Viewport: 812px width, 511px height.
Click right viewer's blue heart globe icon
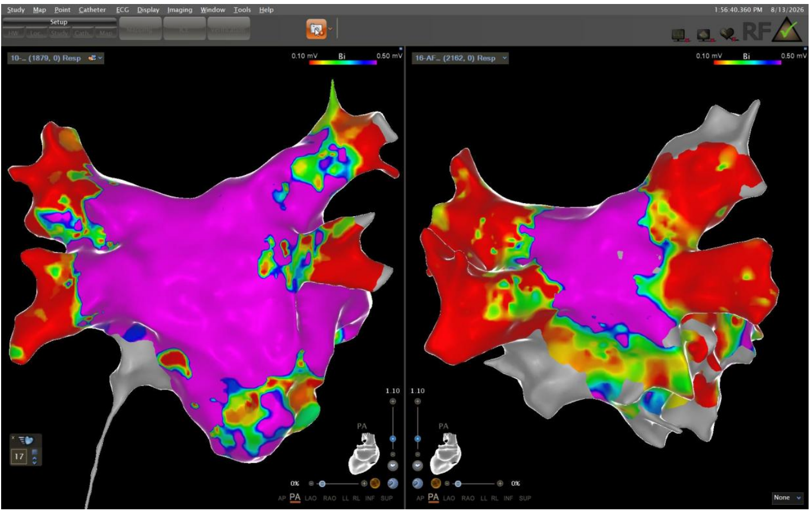click(418, 483)
